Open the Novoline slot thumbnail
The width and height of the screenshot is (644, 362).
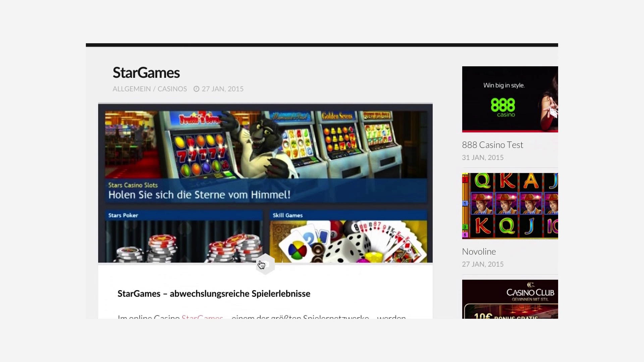pos(510,206)
